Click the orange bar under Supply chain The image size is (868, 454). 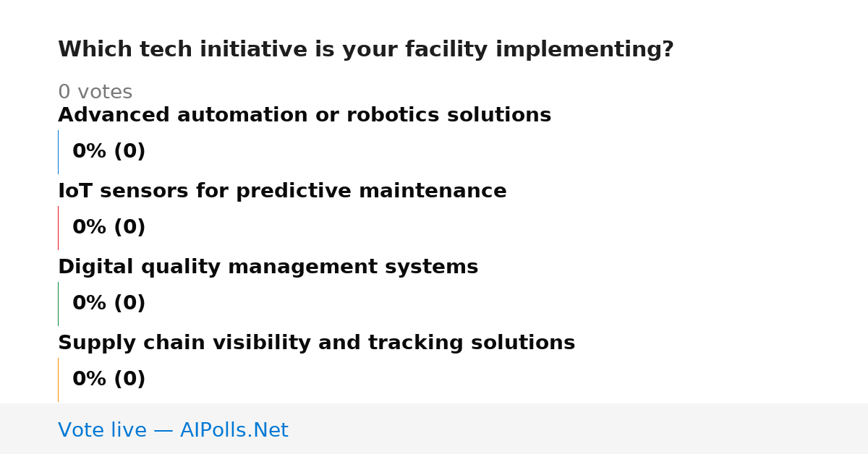coord(58,380)
